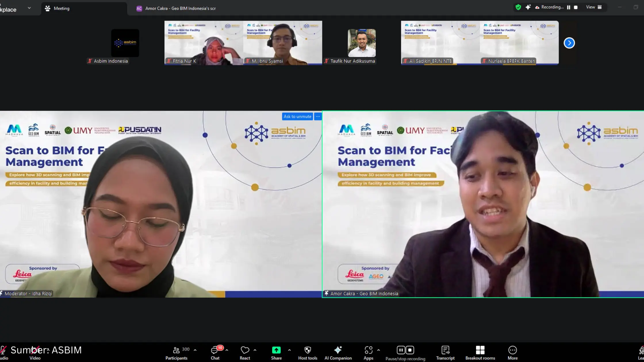Viewport: 644px width, 362px height.
Task: Pause the recording in bottom toolbar
Action: coord(401,350)
